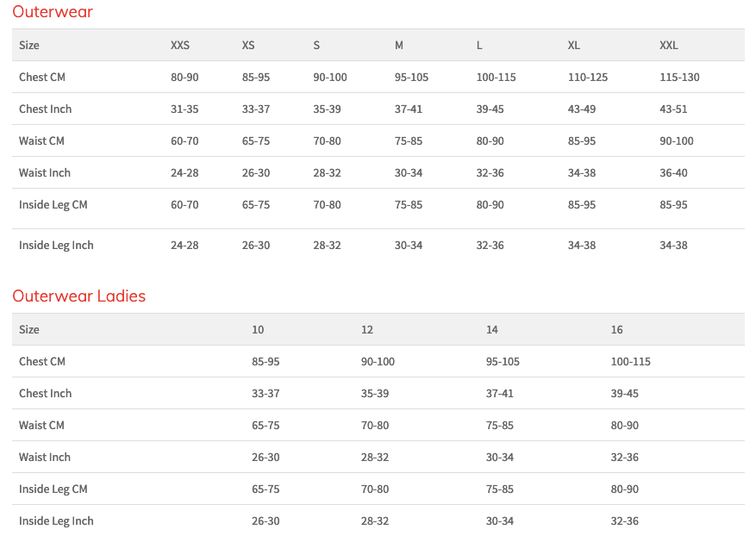
Task: Select the XXS size column header
Action: (x=180, y=46)
